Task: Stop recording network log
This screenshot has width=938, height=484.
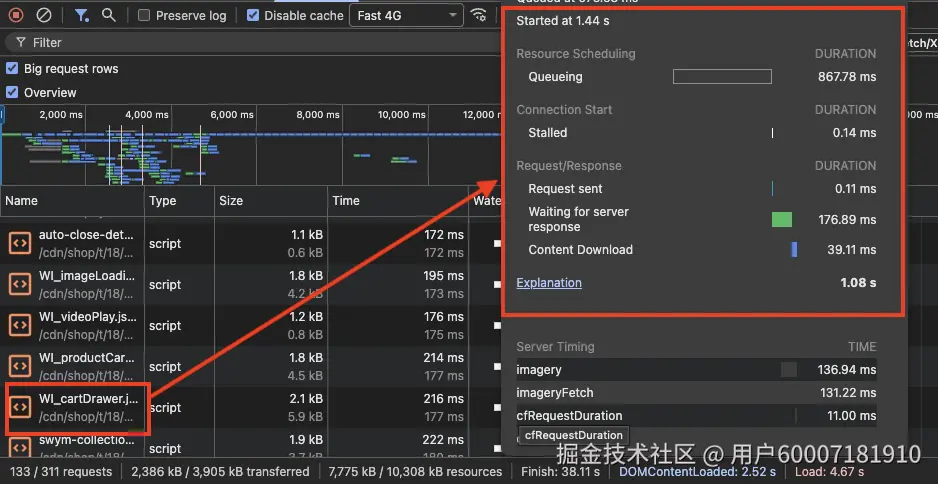Action: pyautogui.click(x=16, y=15)
